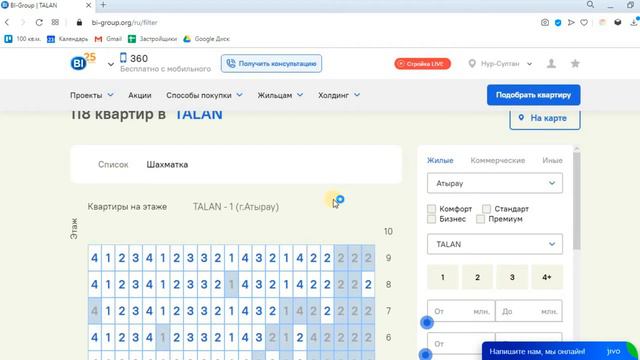Select the Иные tab
The height and width of the screenshot is (360, 640).
[x=552, y=160]
